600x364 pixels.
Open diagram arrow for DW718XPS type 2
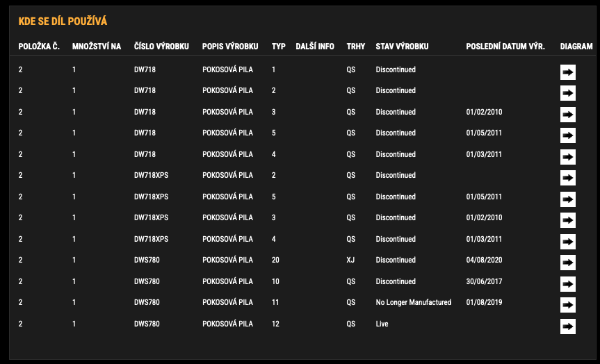click(568, 178)
